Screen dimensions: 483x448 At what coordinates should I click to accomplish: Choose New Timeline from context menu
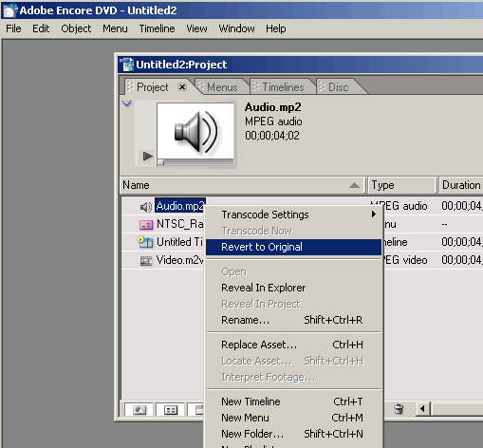293,401
